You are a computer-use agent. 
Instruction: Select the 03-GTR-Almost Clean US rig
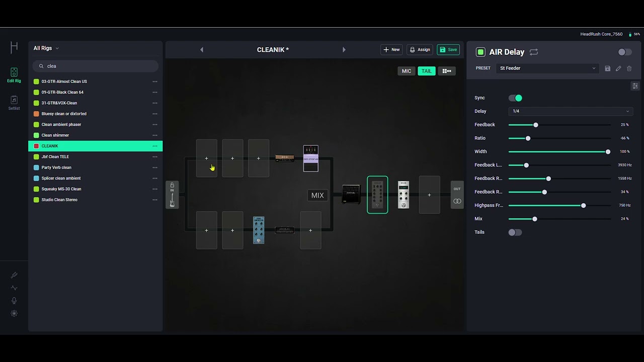coord(96,81)
